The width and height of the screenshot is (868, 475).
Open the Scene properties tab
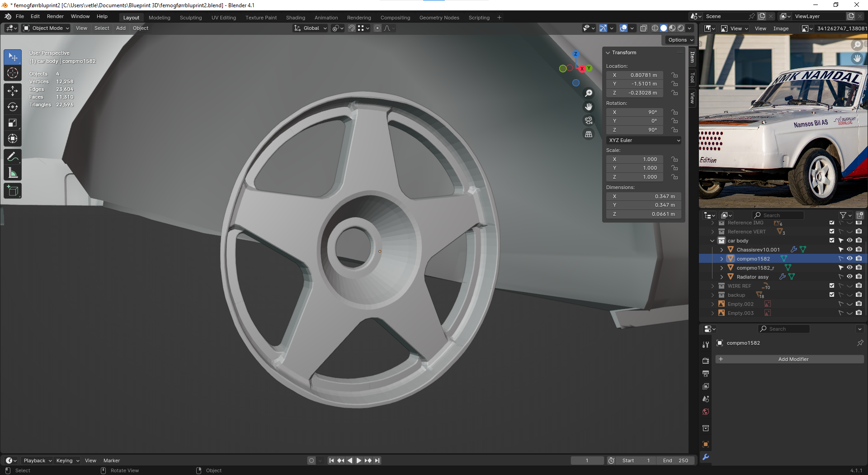pos(706,399)
